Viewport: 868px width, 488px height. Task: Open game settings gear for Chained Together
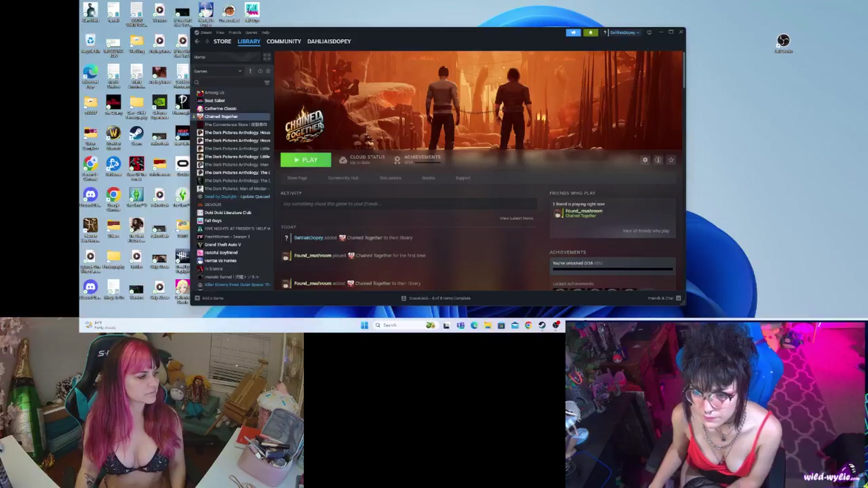pyautogui.click(x=645, y=160)
